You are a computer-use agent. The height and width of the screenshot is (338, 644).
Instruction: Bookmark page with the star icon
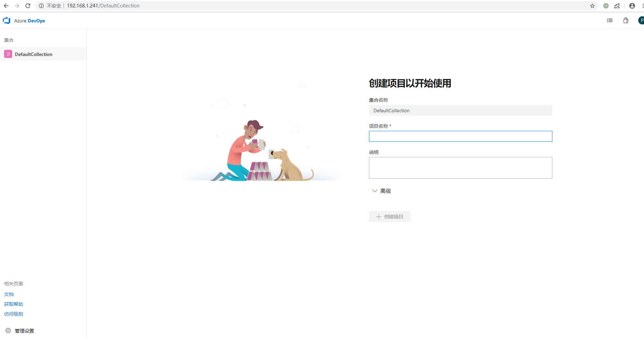pyautogui.click(x=592, y=6)
